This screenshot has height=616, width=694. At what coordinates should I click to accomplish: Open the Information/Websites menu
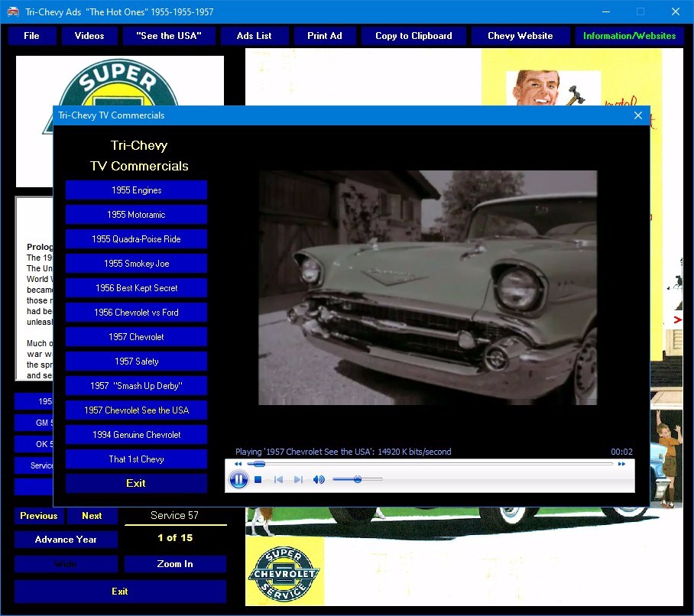(629, 36)
